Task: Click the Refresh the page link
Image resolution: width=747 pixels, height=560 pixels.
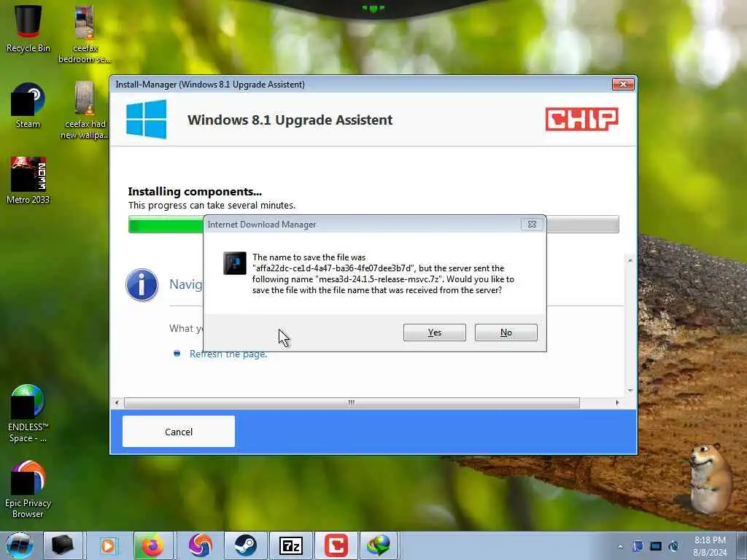Action: (x=228, y=354)
